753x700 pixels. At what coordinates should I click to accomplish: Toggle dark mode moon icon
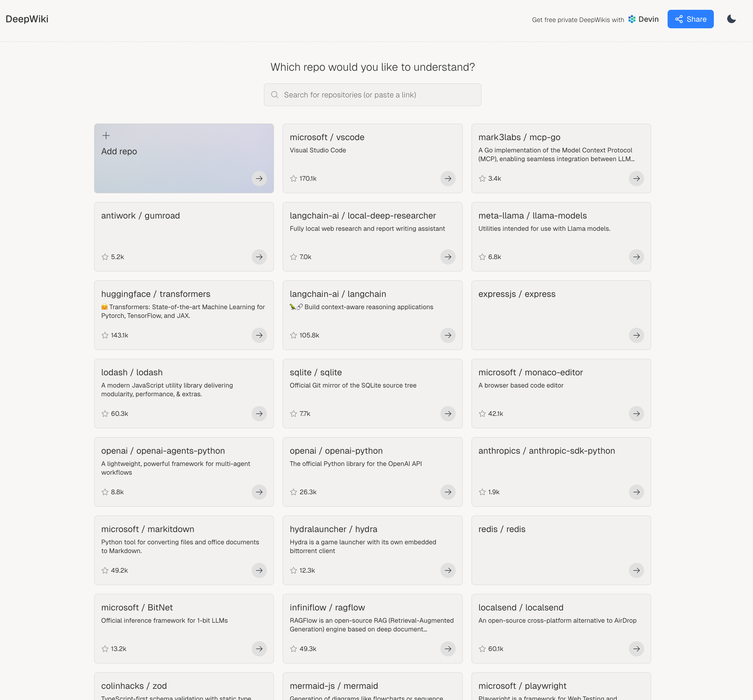tap(731, 19)
